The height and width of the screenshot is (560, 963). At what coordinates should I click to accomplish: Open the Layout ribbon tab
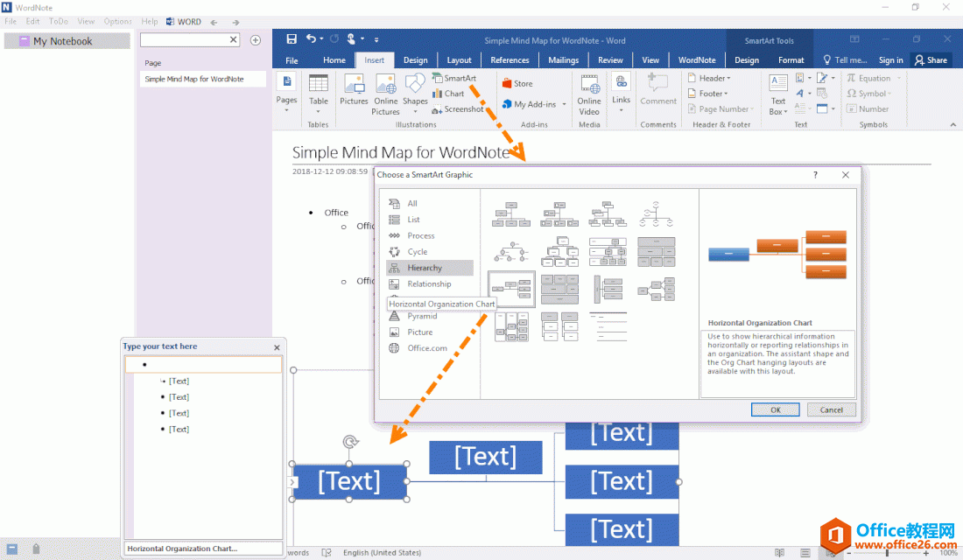459,60
